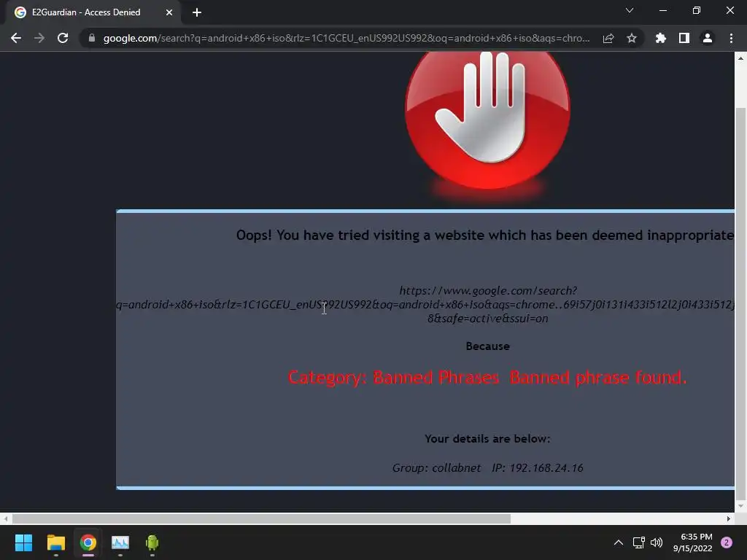Image resolution: width=747 pixels, height=560 pixels.
Task: View site information lock icon
Action: (x=92, y=38)
